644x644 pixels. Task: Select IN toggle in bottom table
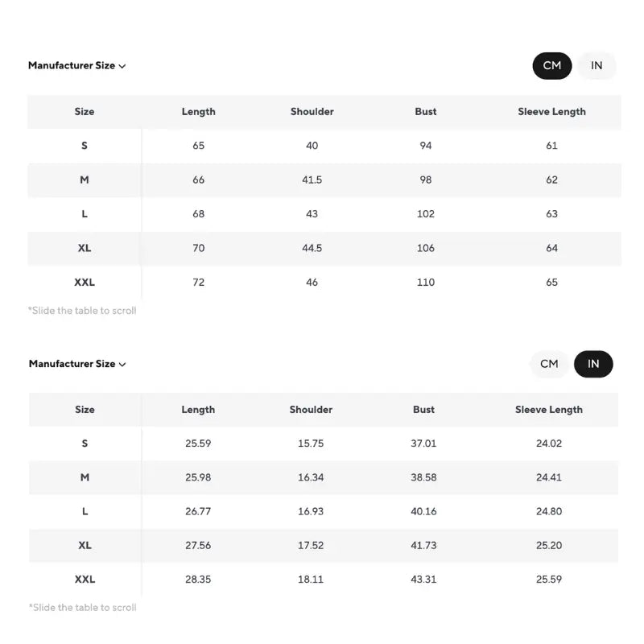593,364
